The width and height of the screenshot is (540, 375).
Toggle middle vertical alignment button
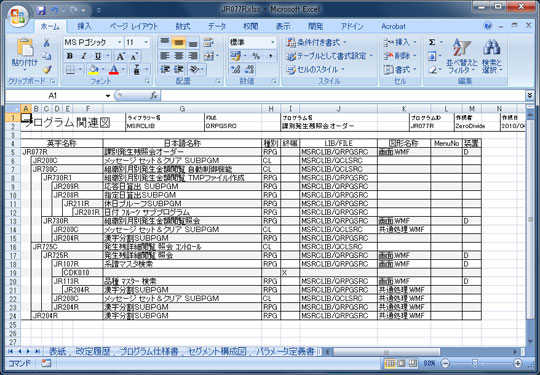179,43
